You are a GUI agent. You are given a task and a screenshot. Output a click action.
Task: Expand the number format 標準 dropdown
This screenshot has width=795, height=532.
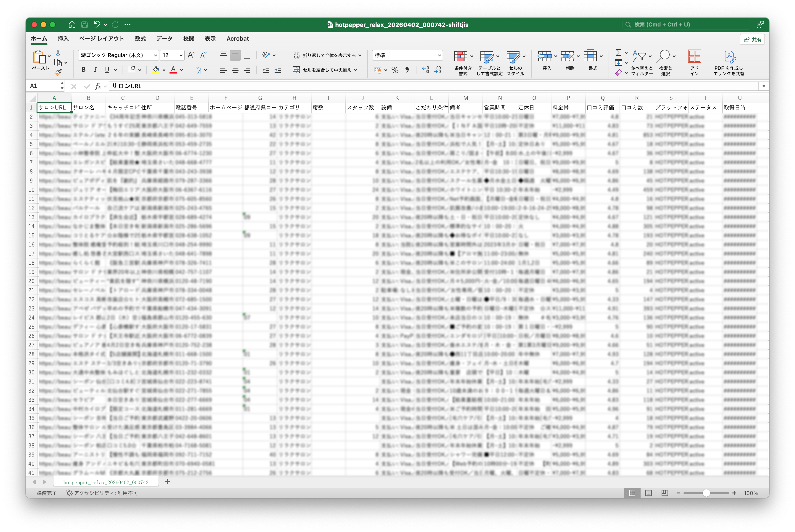[x=439, y=55]
